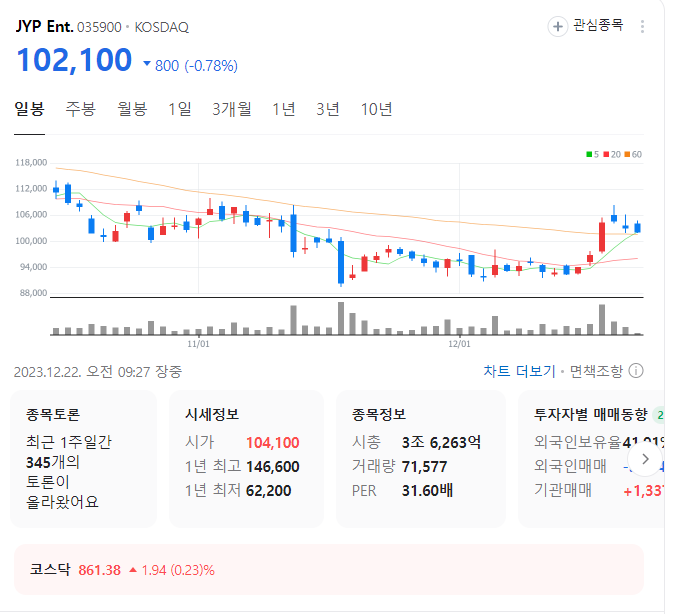Click the 거래량 71,577 value

[x=424, y=467]
